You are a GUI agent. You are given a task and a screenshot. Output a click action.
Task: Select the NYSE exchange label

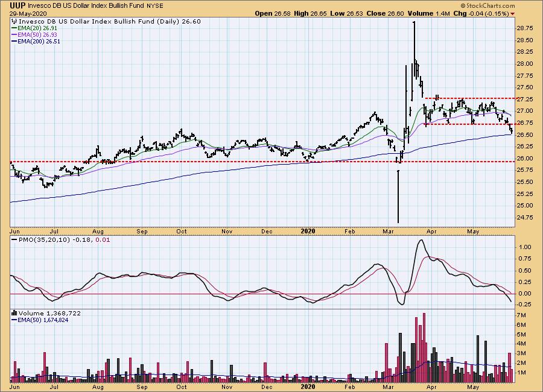[x=155, y=6]
